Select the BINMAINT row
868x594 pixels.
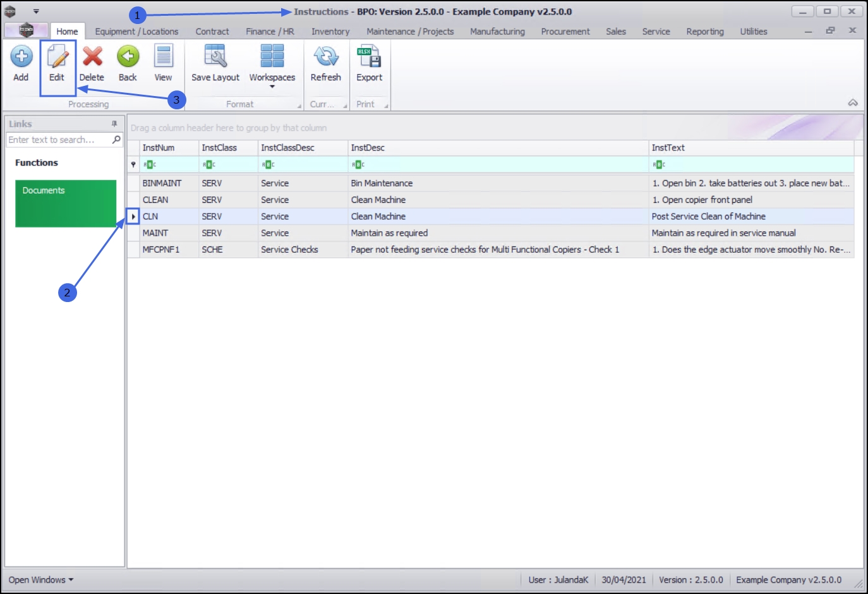pos(491,183)
